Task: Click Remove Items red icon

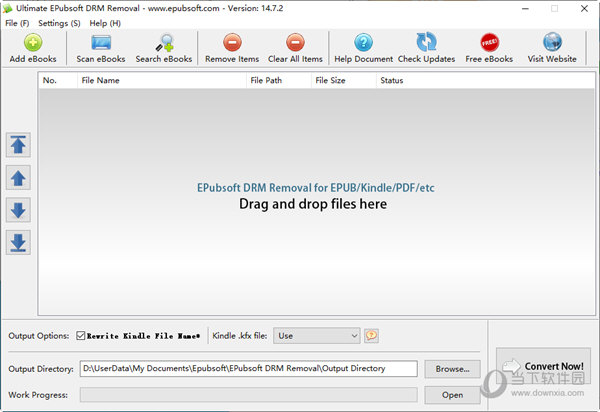Action: point(232,42)
